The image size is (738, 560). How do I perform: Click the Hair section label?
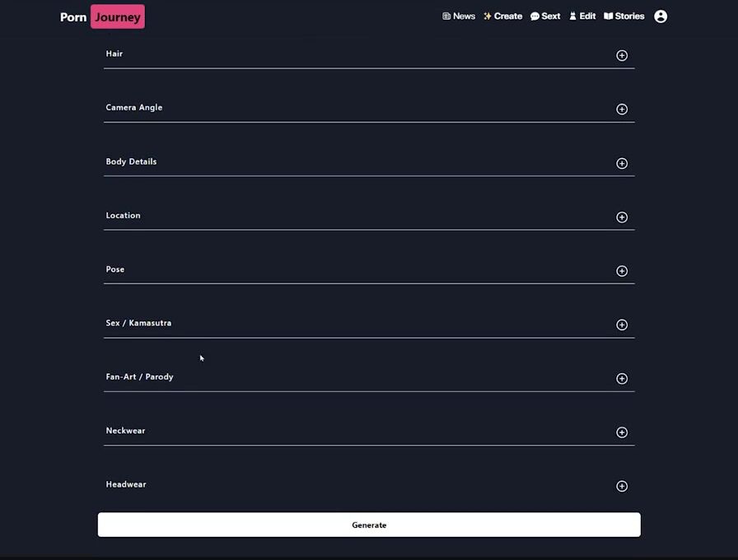pos(114,54)
